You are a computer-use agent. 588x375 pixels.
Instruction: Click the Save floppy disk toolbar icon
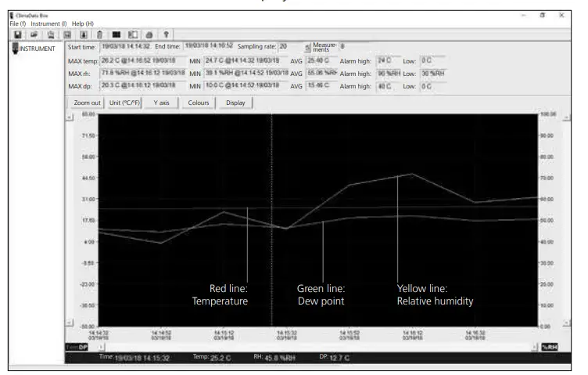coord(18,35)
